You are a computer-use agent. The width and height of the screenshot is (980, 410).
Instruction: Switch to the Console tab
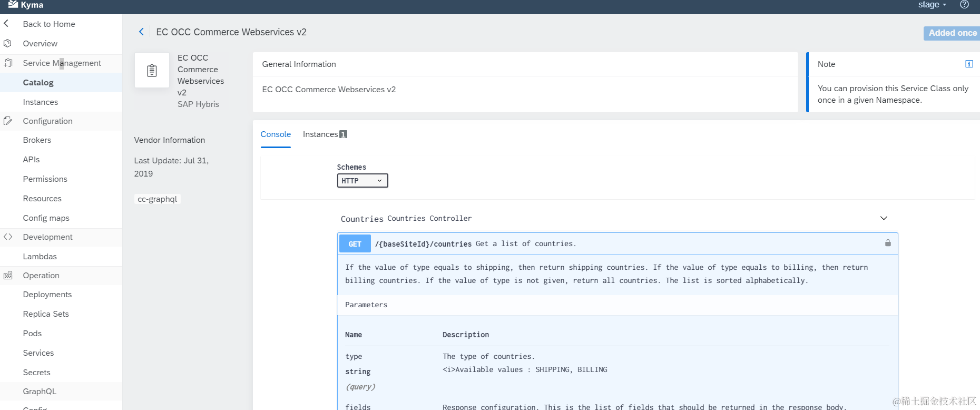click(x=276, y=134)
